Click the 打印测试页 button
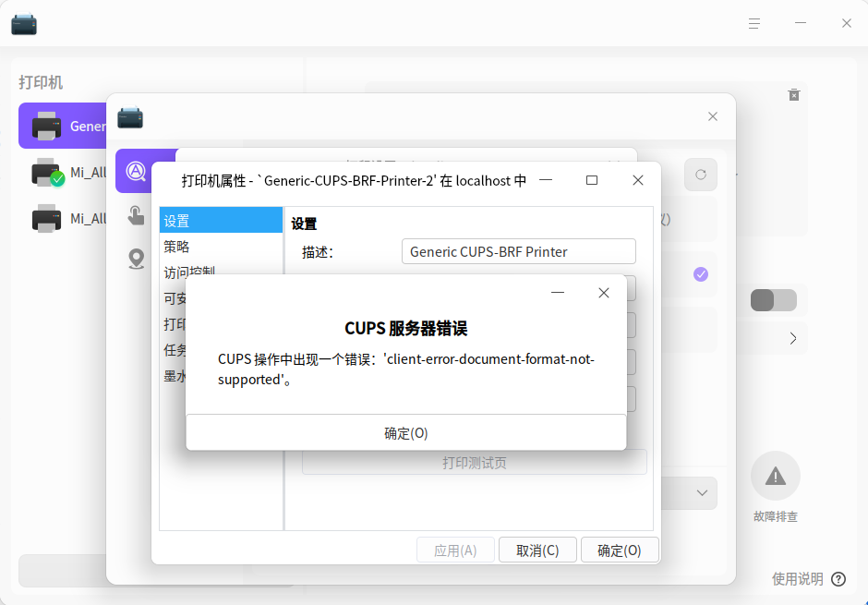868x605 pixels. pos(474,462)
